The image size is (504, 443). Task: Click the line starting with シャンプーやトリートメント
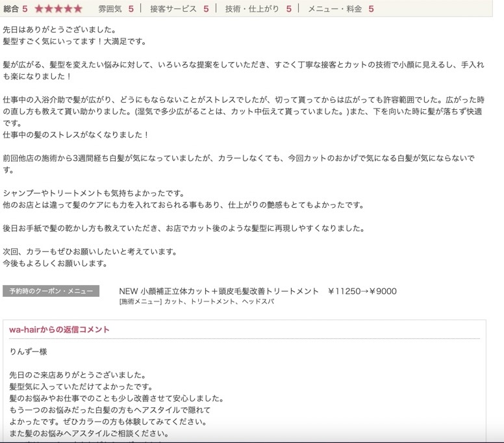(x=94, y=193)
